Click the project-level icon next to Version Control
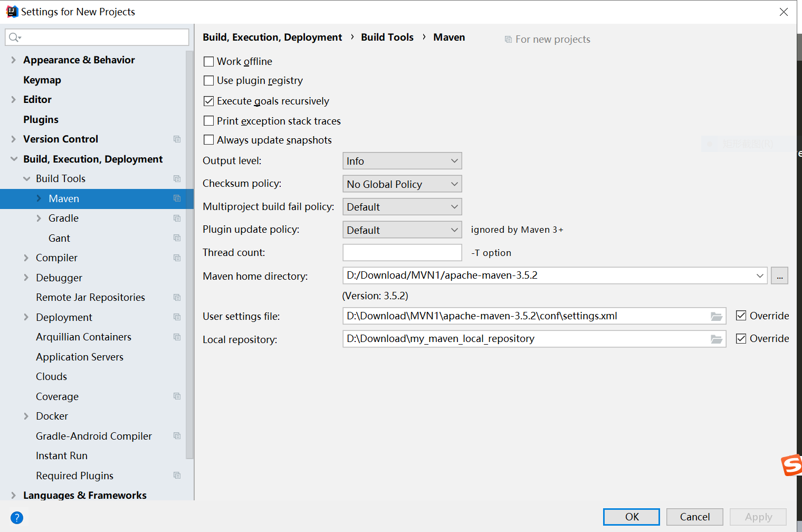This screenshot has height=532, width=802. tap(177, 139)
